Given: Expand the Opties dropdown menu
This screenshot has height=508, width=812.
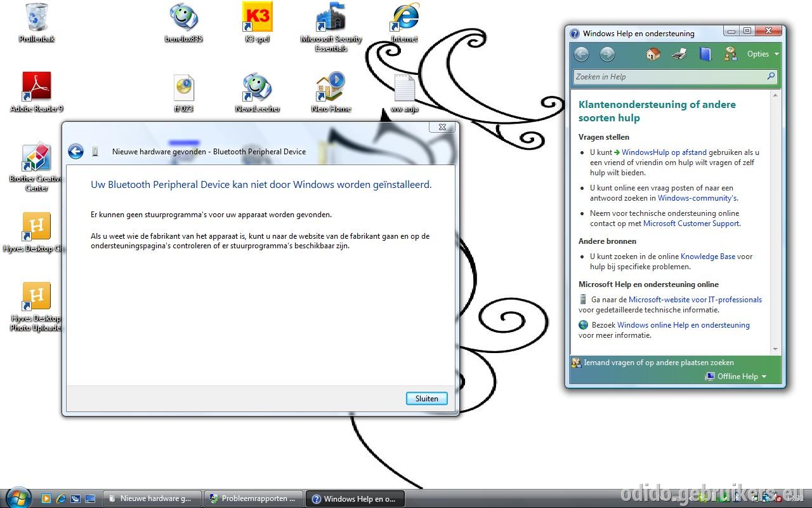Looking at the screenshot, I should pyautogui.click(x=763, y=54).
